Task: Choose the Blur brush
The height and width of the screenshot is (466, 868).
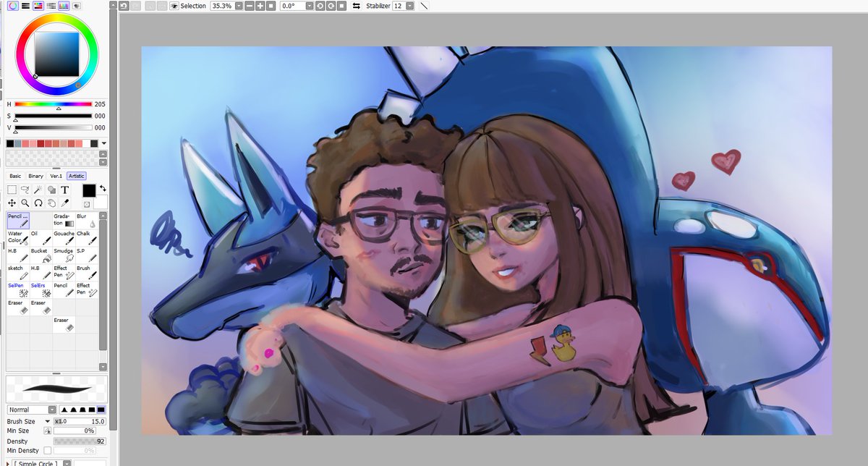Action: click(x=87, y=220)
